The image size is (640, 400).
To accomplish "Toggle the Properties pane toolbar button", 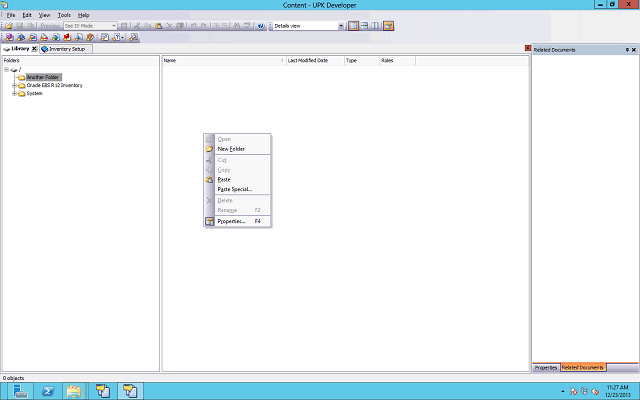I will click(388, 26).
